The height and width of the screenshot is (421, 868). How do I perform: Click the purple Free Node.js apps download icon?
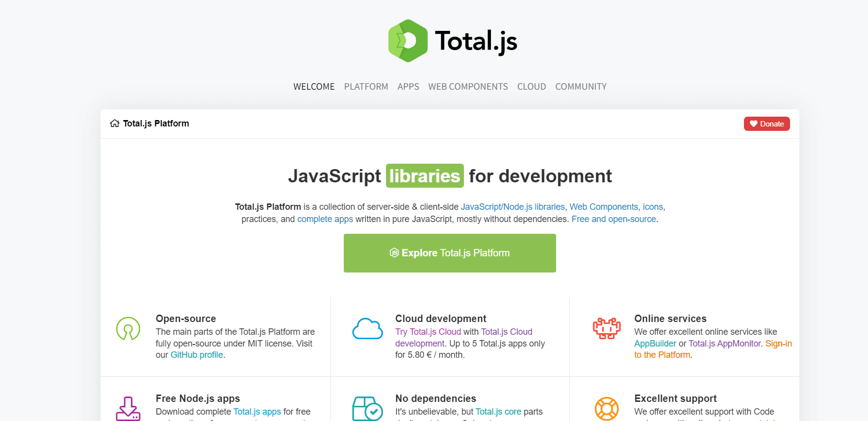point(128,409)
